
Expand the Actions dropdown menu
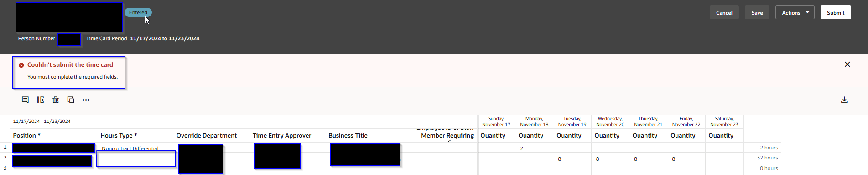coord(795,12)
